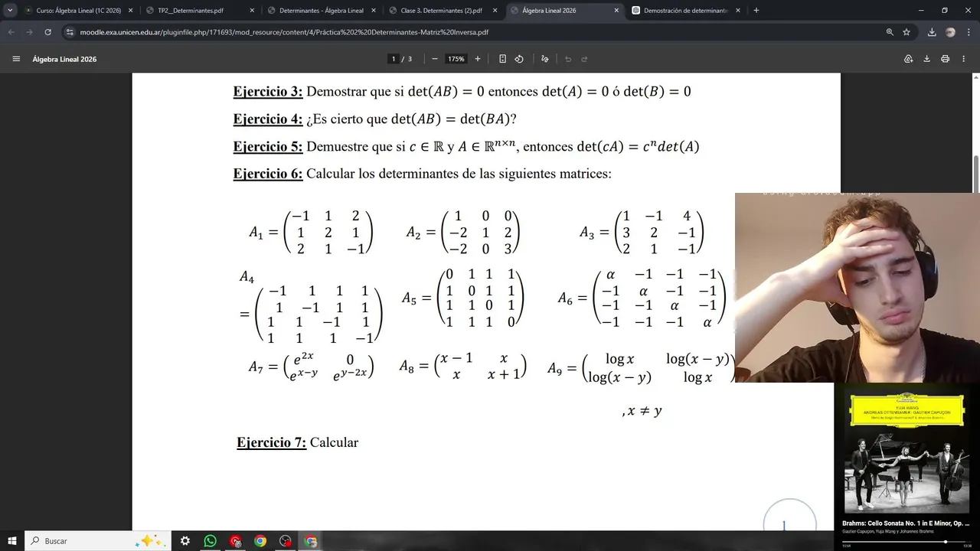Click the page vertical scrollbar thumb

pyautogui.click(x=975, y=175)
